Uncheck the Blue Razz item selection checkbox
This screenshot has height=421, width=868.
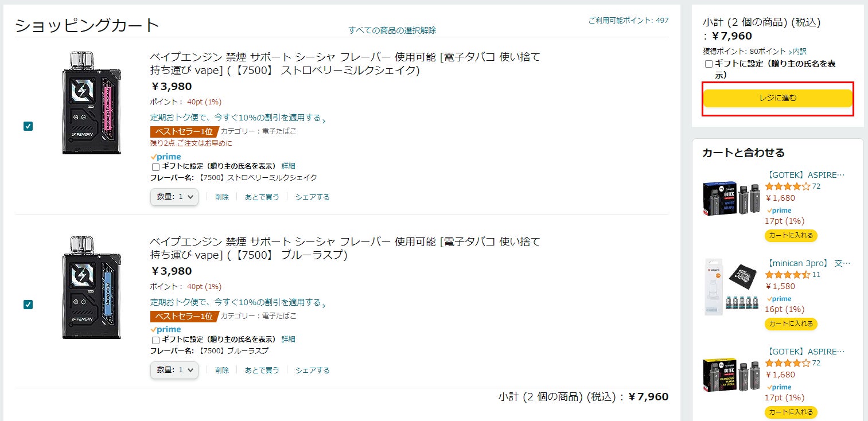(28, 305)
